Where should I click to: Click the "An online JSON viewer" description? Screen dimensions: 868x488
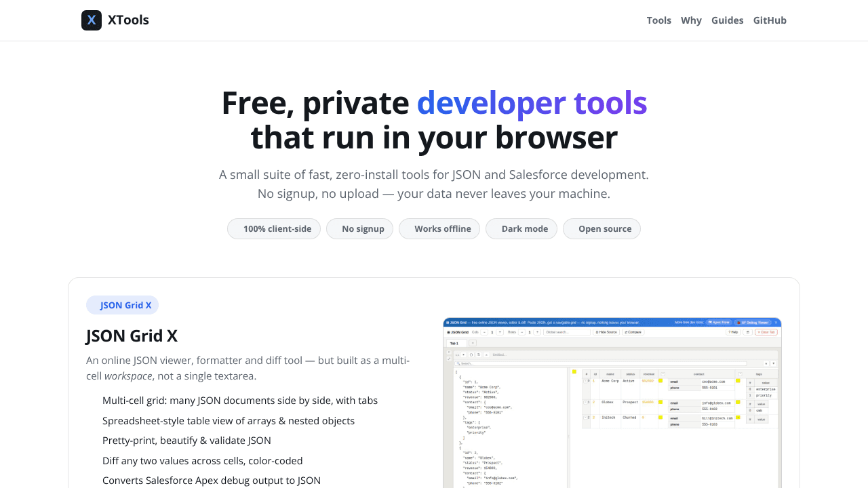pyautogui.click(x=248, y=368)
